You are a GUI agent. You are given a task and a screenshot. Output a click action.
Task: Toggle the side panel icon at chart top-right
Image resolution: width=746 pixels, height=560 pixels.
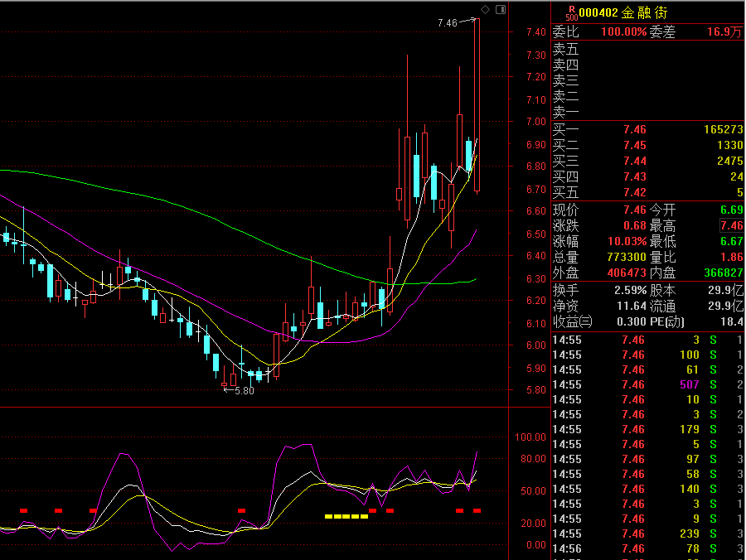pyautogui.click(x=500, y=9)
